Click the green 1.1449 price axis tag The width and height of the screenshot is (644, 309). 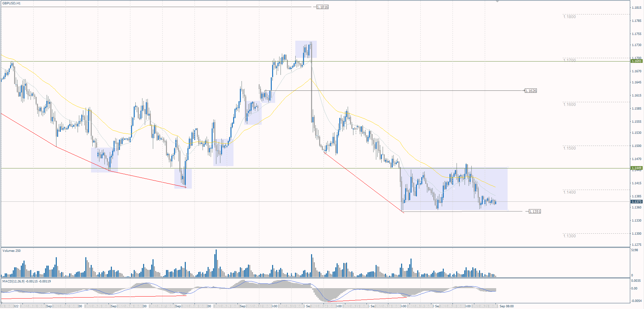pos(637,168)
